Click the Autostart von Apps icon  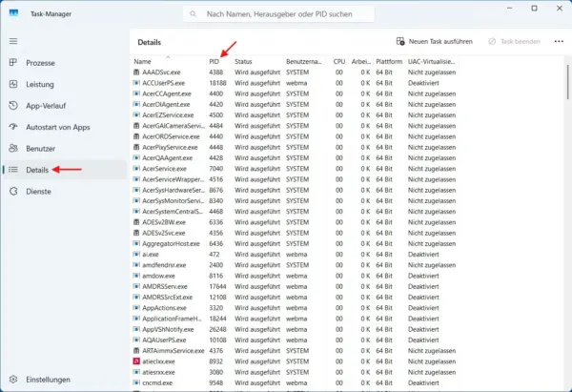tap(13, 127)
